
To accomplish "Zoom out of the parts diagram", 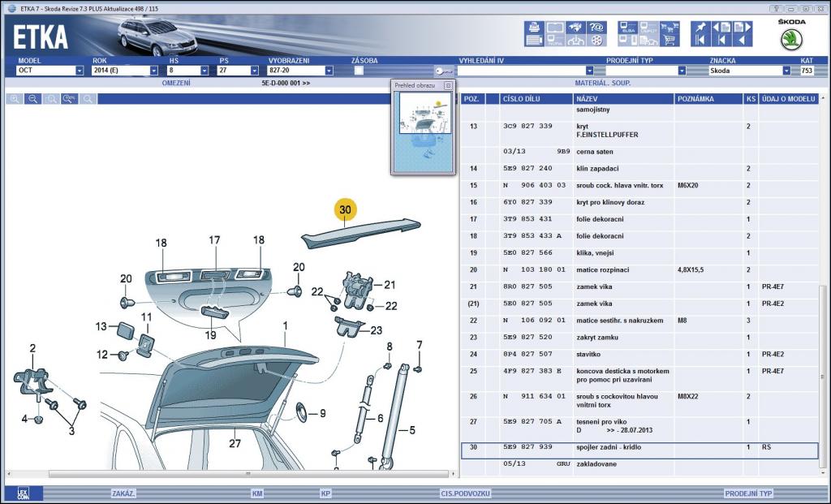I will (32, 99).
